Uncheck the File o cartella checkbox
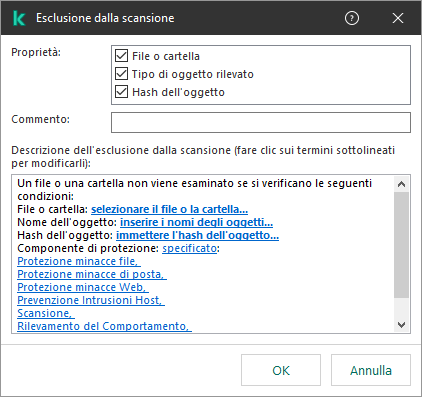This screenshot has height=397, width=422. pyautogui.click(x=121, y=56)
